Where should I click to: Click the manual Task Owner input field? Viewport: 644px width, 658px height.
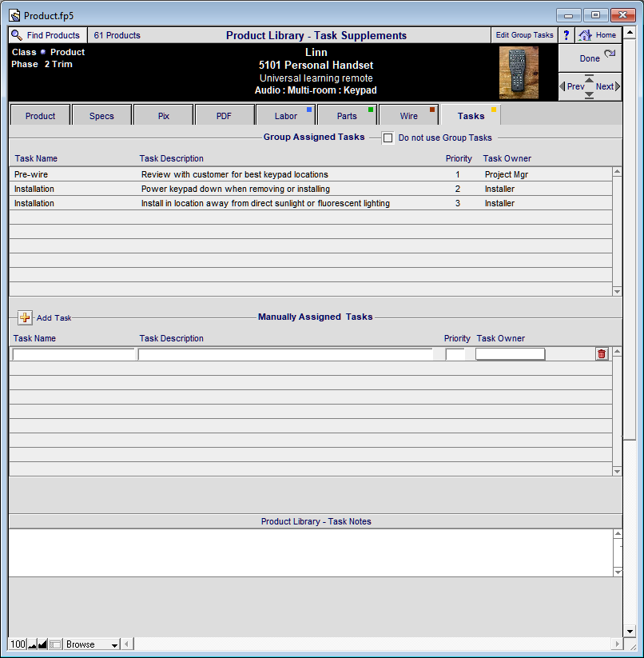coord(511,354)
